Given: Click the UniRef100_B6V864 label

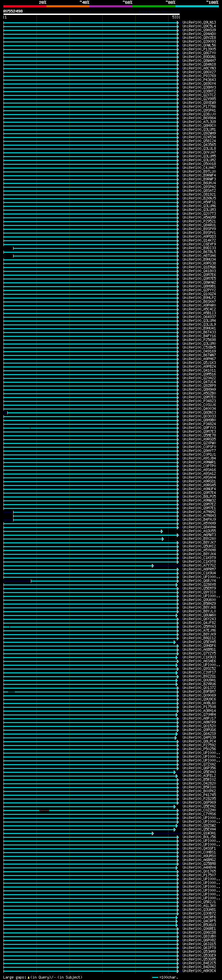Looking at the screenshot, I should click(199, 118).
